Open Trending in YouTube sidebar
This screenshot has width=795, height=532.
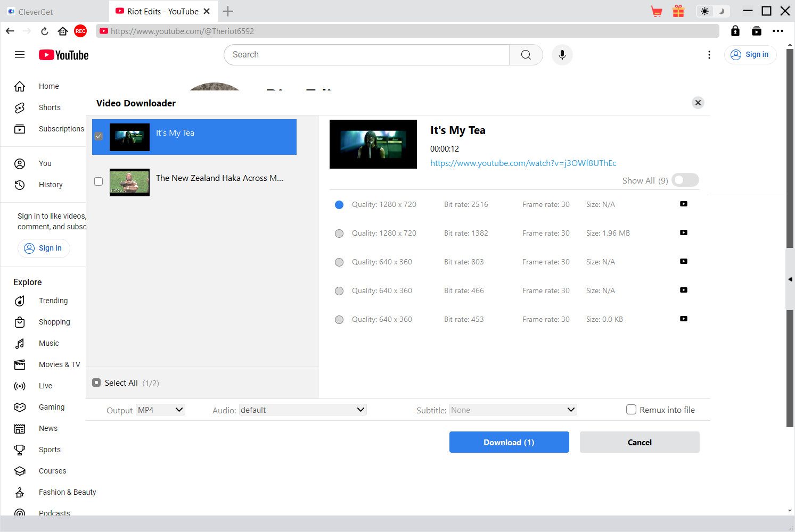tap(53, 301)
